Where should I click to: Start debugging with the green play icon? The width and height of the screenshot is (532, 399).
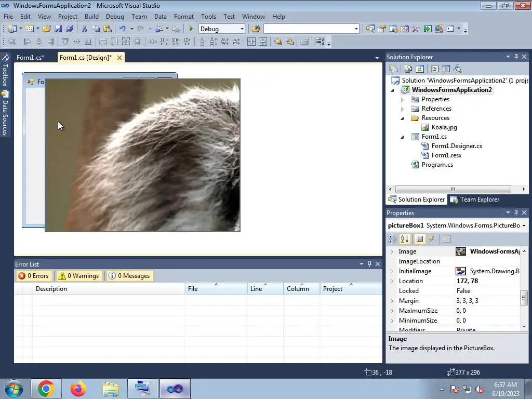point(191,29)
